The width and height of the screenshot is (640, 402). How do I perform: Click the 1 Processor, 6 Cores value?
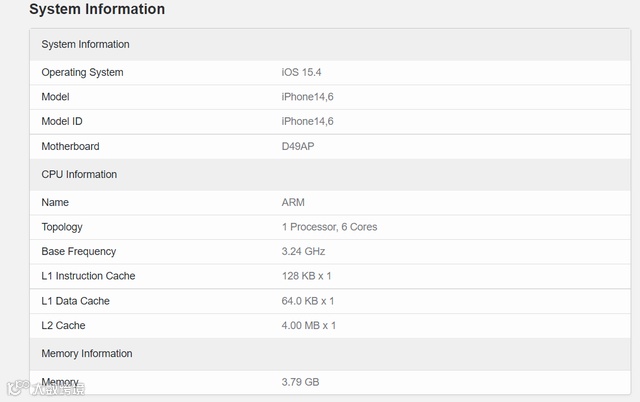(329, 227)
